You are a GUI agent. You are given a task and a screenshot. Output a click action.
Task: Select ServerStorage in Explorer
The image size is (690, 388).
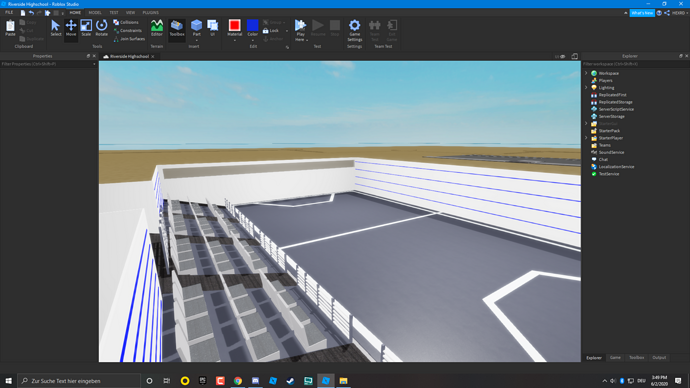click(611, 117)
